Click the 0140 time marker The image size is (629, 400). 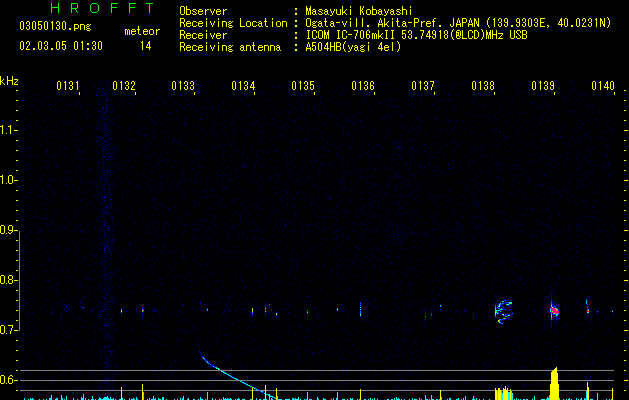tap(603, 86)
